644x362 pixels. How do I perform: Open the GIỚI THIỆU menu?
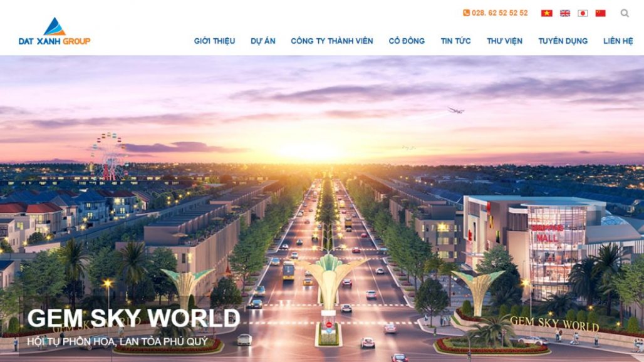pos(214,41)
